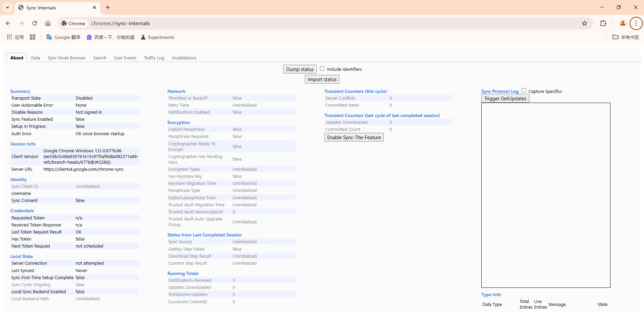The width and height of the screenshot is (644, 319).
Task: Reload the current page
Action: point(35,23)
